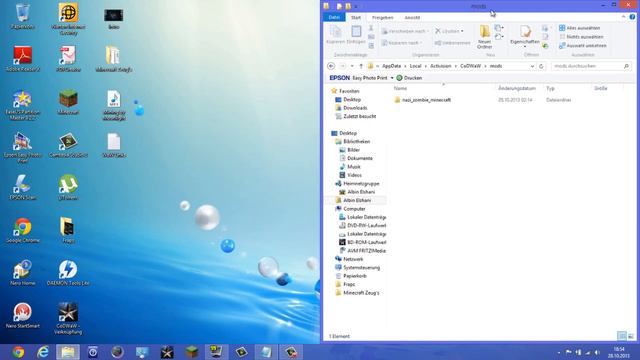Open the uTorrent desktop shortcut
The height and width of the screenshot is (360, 640).
[68, 188]
